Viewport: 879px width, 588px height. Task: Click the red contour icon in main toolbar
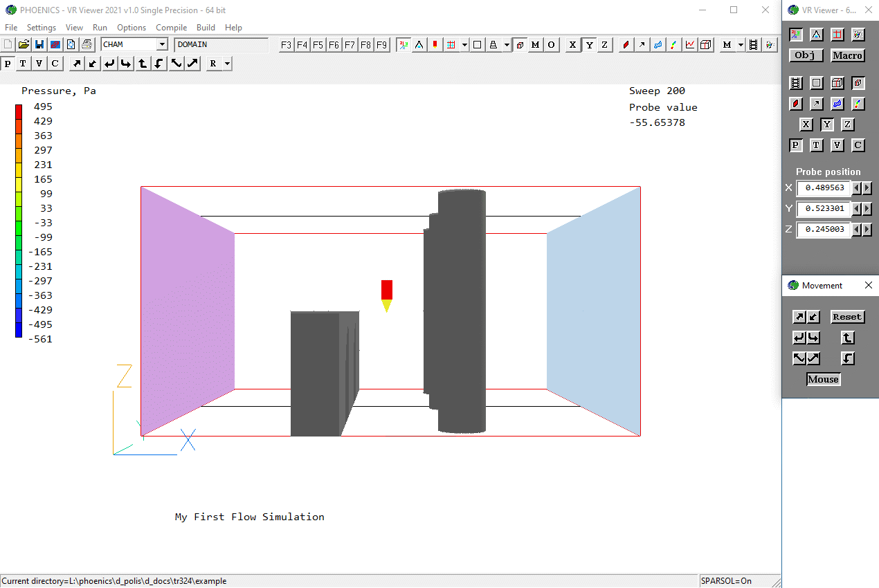[x=626, y=45]
